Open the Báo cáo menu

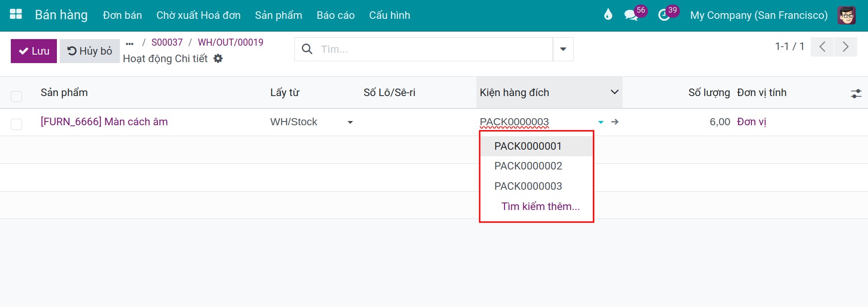[x=336, y=15]
